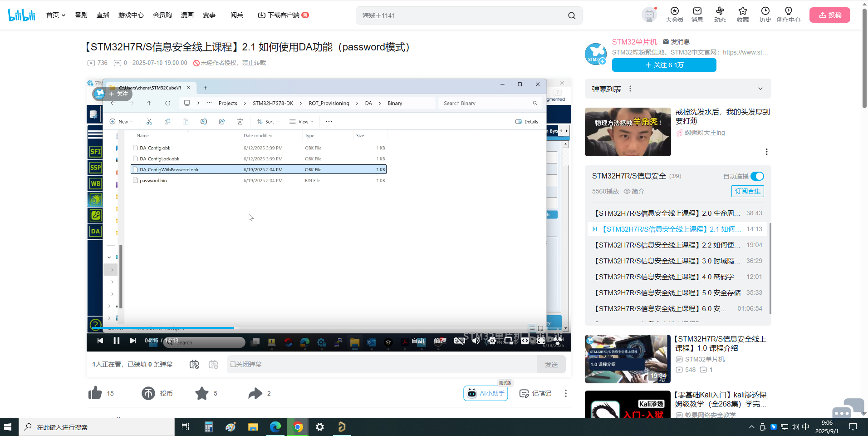Viewport: 868px width, 436px height.
Task: Open the options menu on the 戒掉洗发水 card
Action: pos(766,152)
